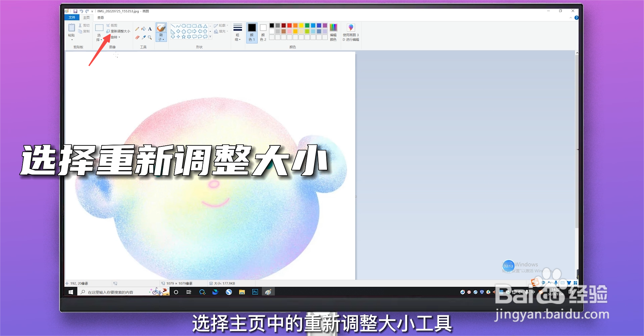Select the Color picker eyedropper tool

coord(144,38)
